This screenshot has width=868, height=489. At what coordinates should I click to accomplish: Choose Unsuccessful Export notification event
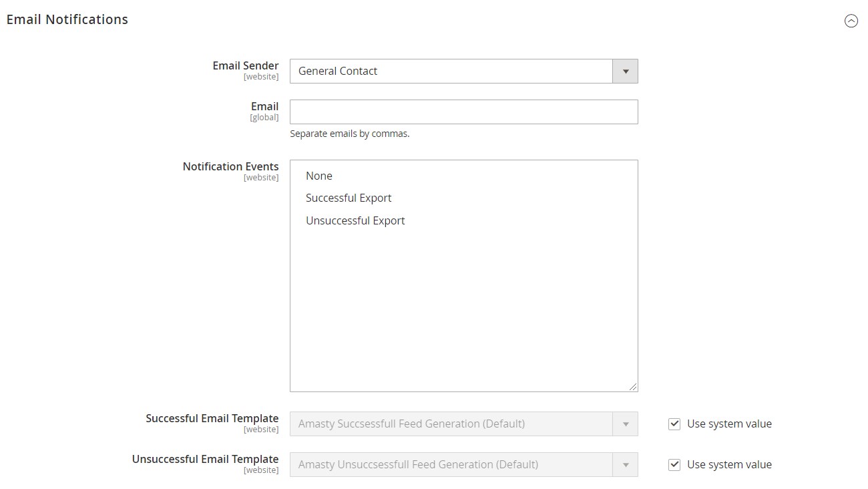pyautogui.click(x=355, y=220)
